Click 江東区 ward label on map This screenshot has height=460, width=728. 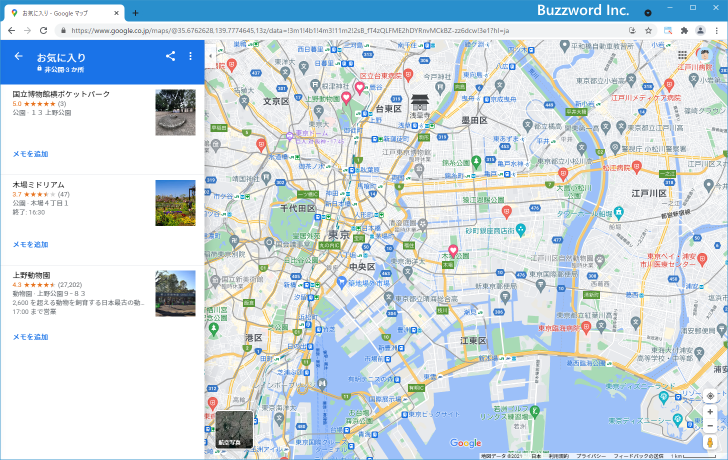click(473, 341)
